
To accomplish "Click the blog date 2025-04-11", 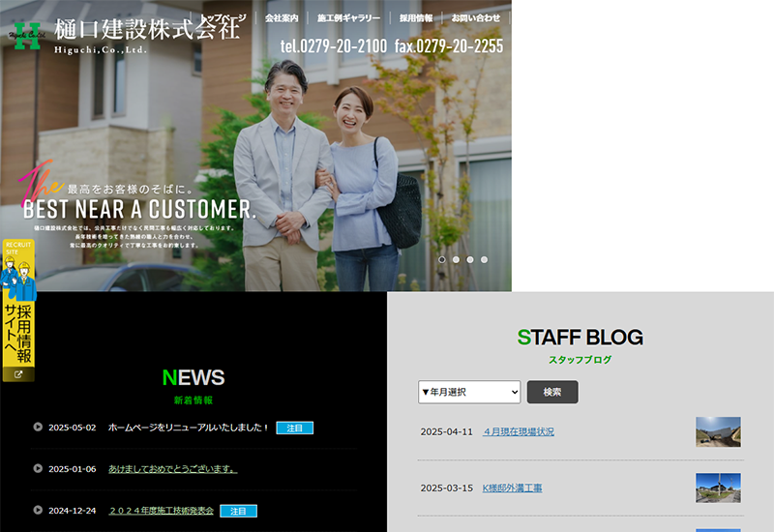I will point(447,431).
